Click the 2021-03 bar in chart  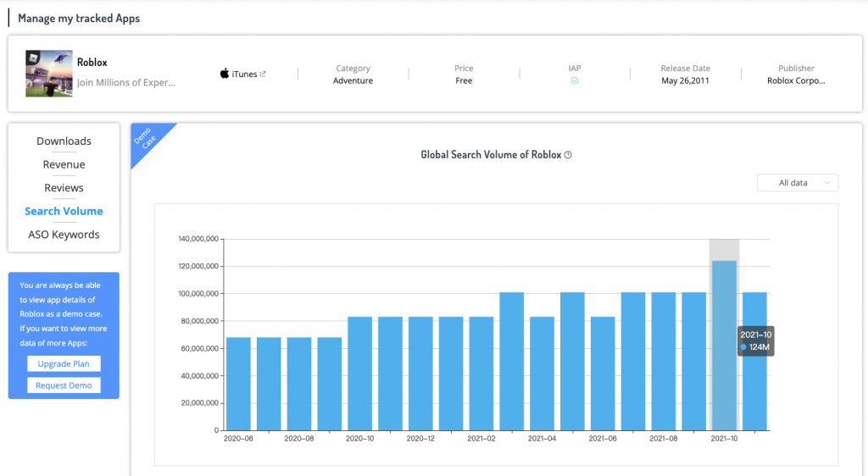[x=511, y=361]
